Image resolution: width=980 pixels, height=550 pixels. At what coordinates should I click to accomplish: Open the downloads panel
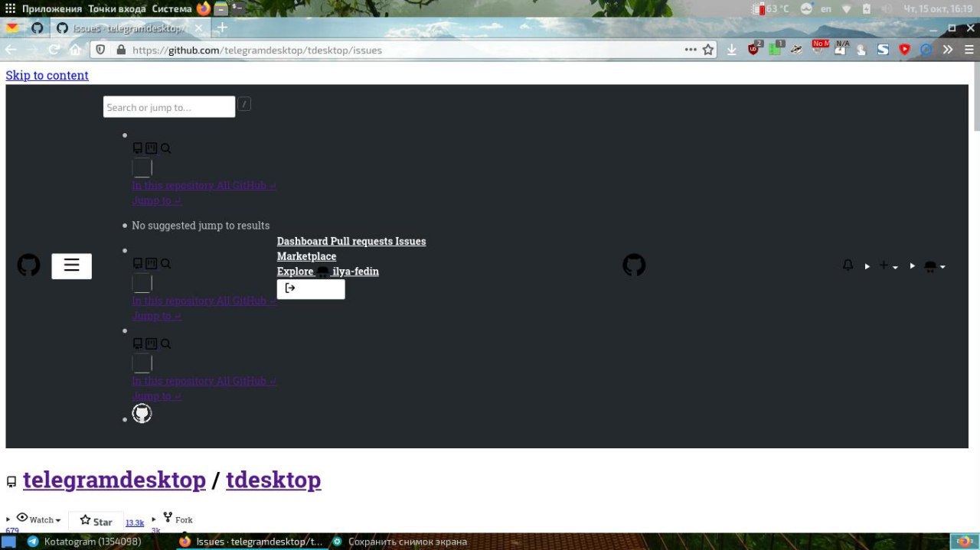coord(732,50)
